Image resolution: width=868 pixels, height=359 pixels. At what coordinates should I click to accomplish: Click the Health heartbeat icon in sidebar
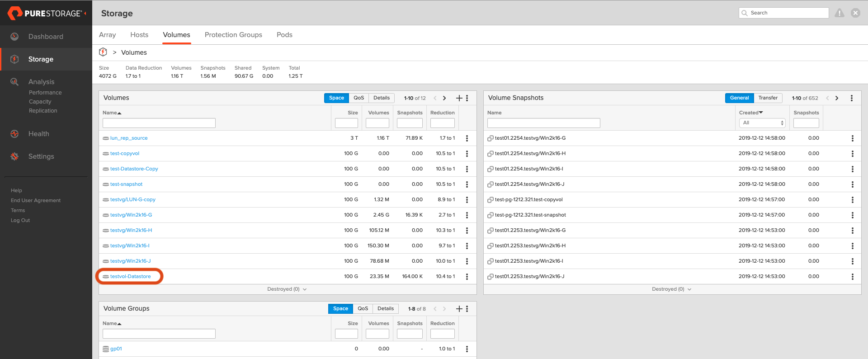pyautogui.click(x=14, y=134)
